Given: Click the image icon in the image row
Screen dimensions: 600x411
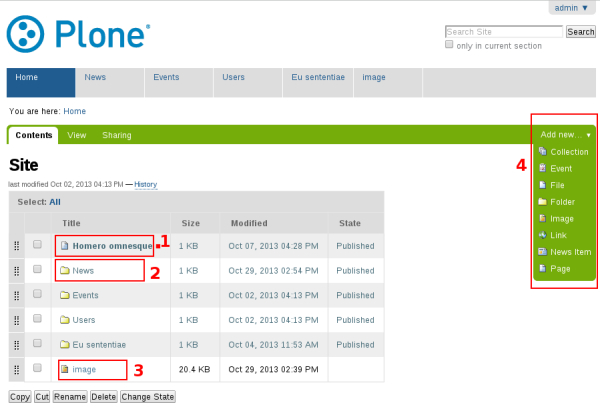Looking at the screenshot, I should [x=65, y=369].
